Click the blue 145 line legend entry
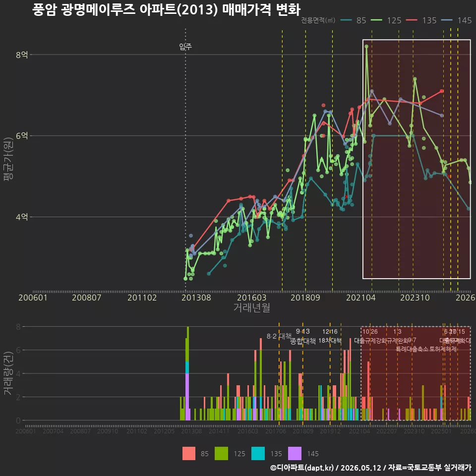The image size is (476, 476). [x=456, y=20]
